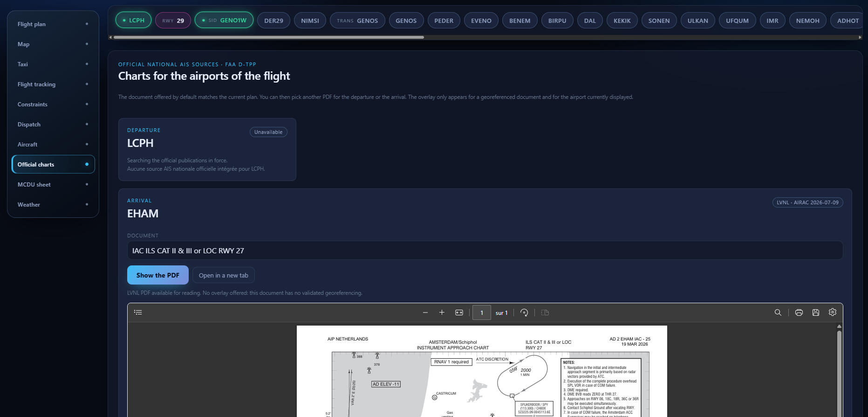The height and width of the screenshot is (417, 868).
Task: Select the SID GENO1W chip
Action: coord(224,20)
